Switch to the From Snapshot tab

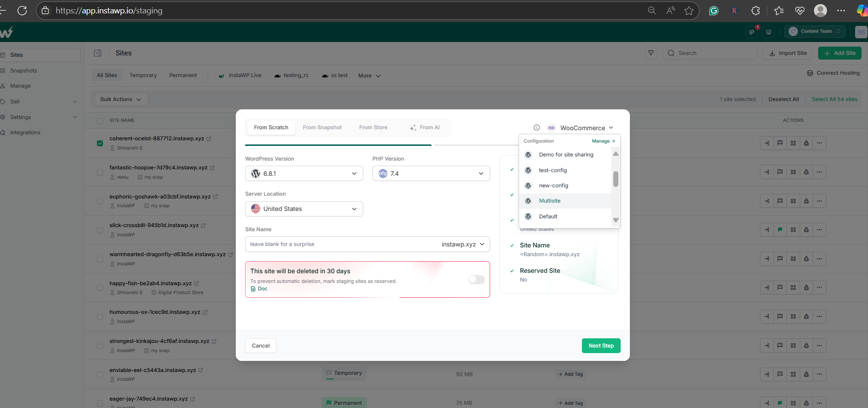click(x=322, y=127)
